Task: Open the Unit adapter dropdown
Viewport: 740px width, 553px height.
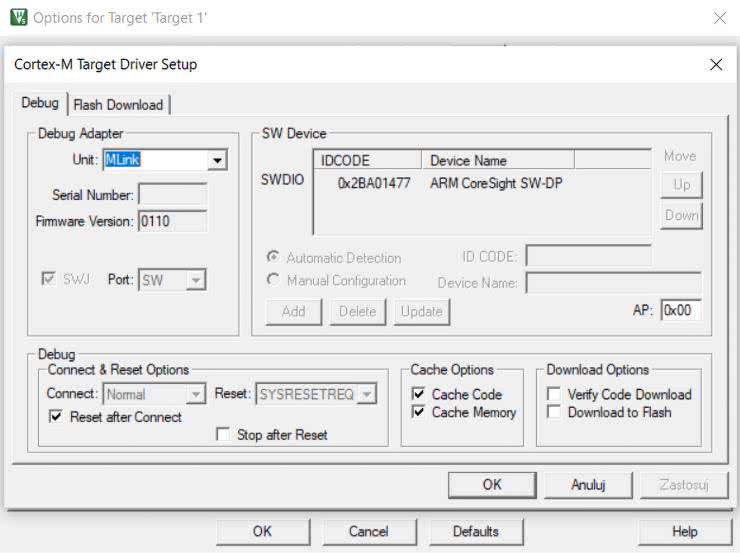Action: click(217, 160)
